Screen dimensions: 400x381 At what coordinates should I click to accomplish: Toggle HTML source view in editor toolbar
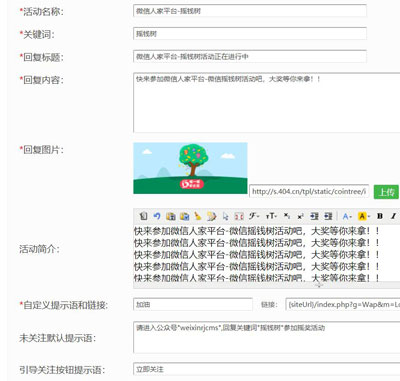144,216
